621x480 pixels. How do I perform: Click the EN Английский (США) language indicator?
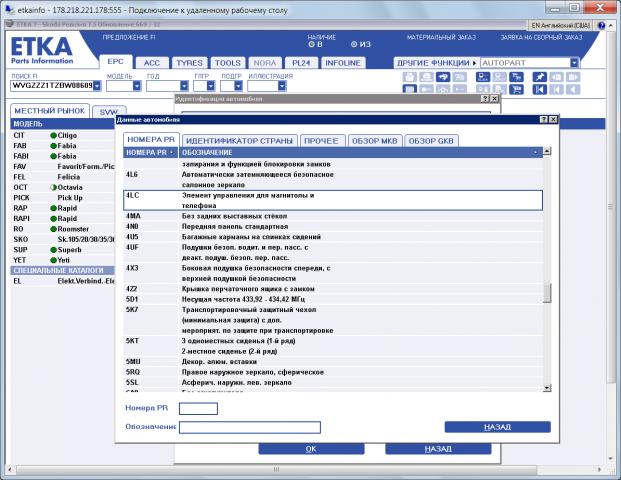pos(560,25)
